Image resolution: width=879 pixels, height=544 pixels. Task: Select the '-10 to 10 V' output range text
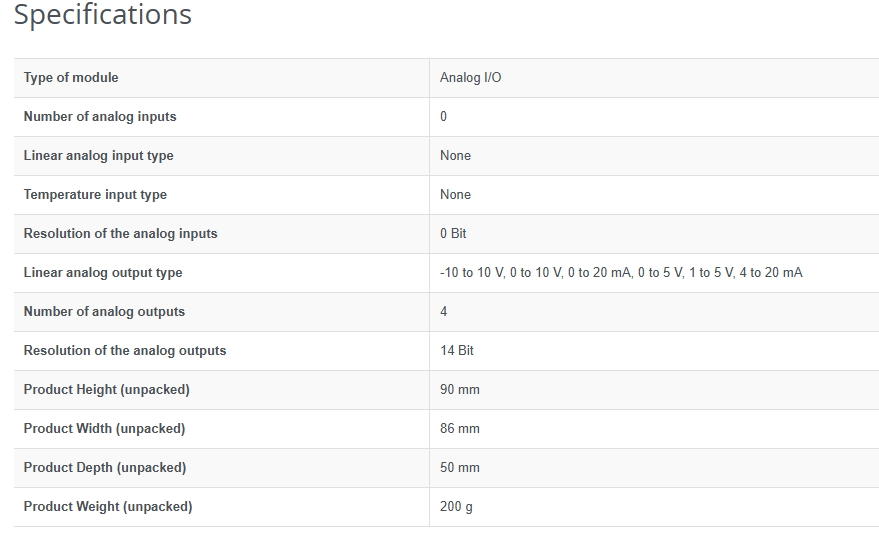471,273
